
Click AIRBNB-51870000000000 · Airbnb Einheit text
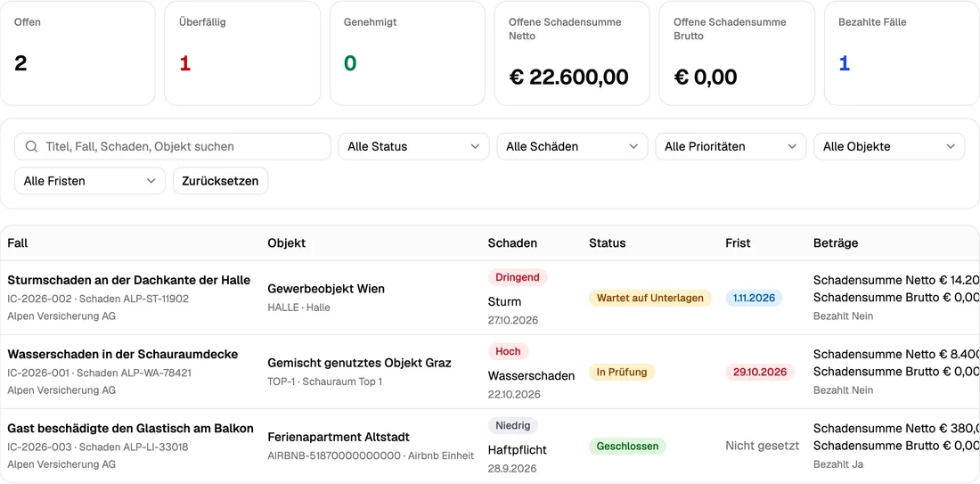(x=371, y=455)
